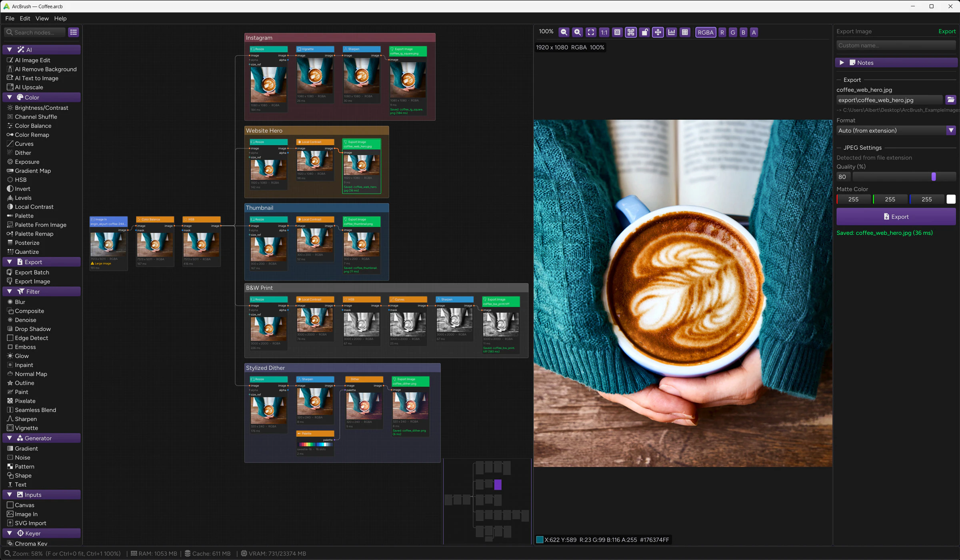Toggle the red channel view with the R button
The height and width of the screenshot is (560, 960).
(722, 32)
